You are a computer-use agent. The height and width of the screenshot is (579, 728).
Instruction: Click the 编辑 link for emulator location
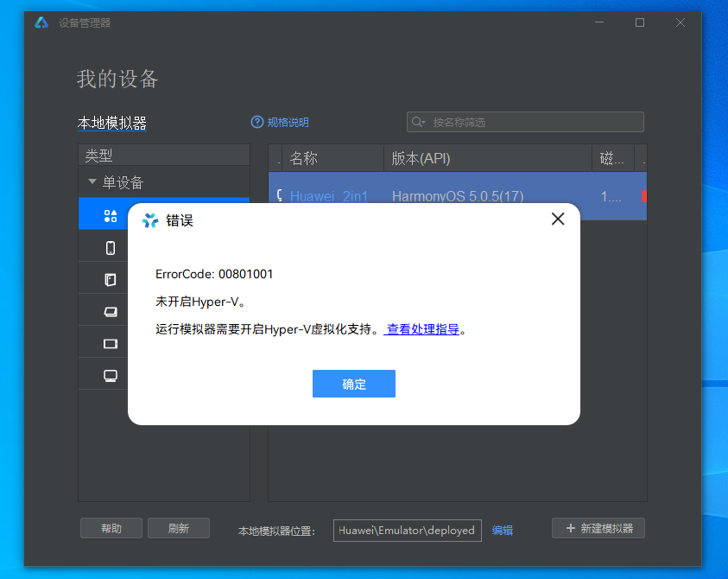point(502,530)
